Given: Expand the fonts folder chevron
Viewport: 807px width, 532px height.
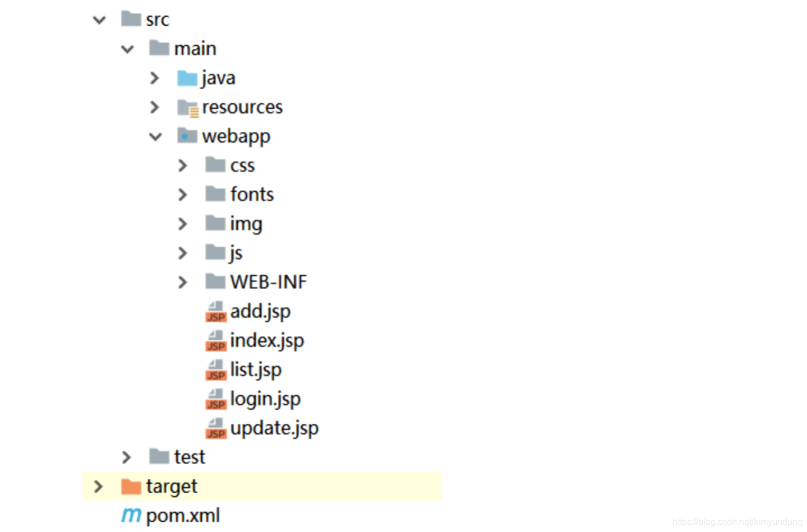Looking at the screenshot, I should click(x=183, y=195).
